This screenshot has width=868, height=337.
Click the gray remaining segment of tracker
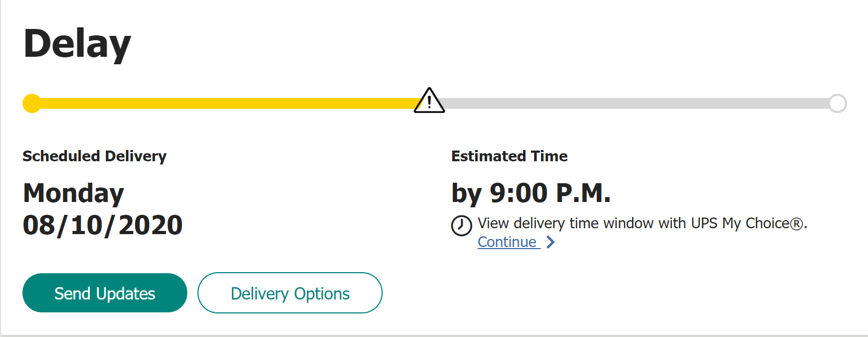(637, 103)
